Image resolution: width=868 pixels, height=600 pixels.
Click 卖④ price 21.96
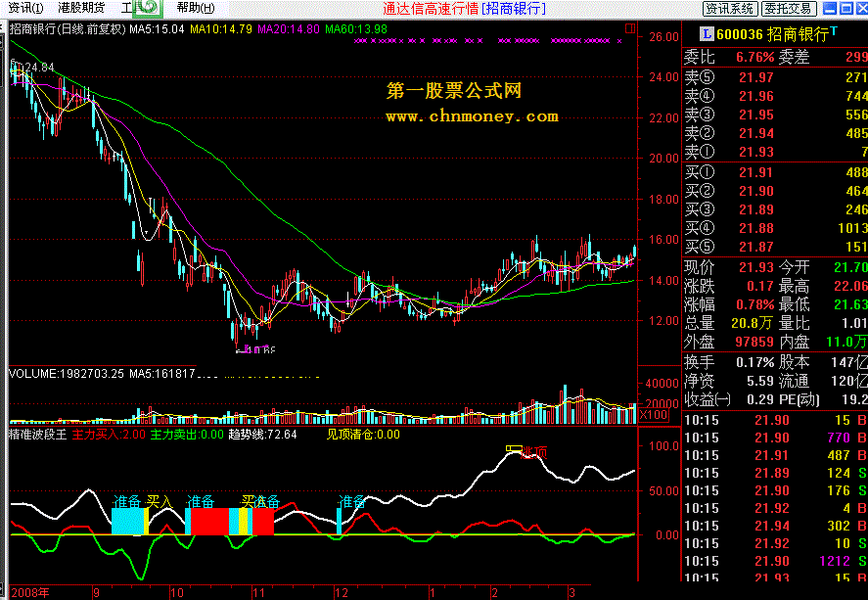pos(755,96)
